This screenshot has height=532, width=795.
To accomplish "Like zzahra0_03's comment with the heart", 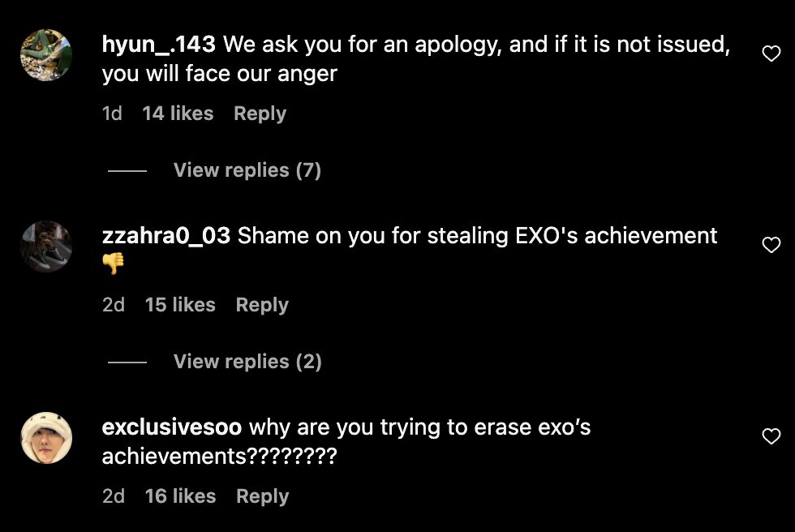I will point(771,245).
